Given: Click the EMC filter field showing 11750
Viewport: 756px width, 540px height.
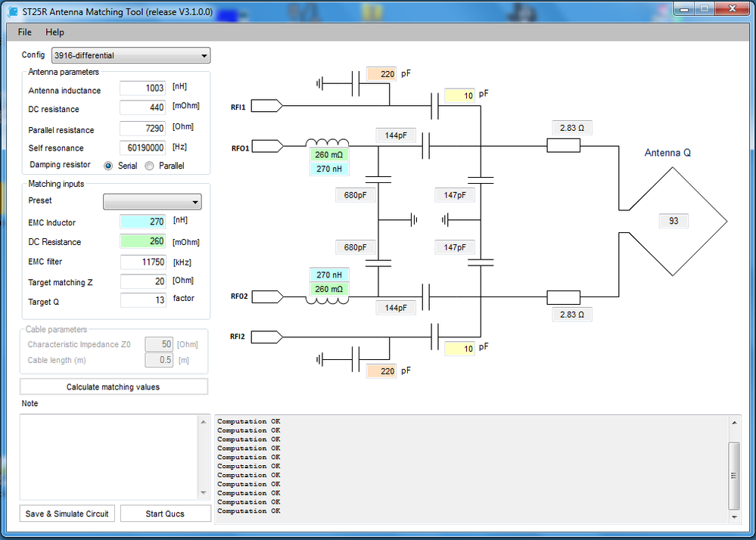Looking at the screenshot, I should pos(143,262).
